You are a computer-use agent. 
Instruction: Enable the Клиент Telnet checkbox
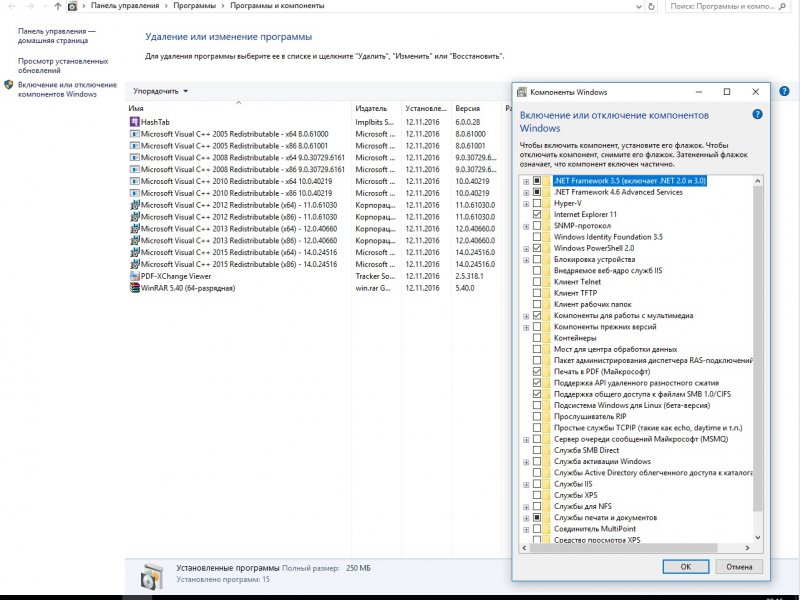tap(537, 282)
